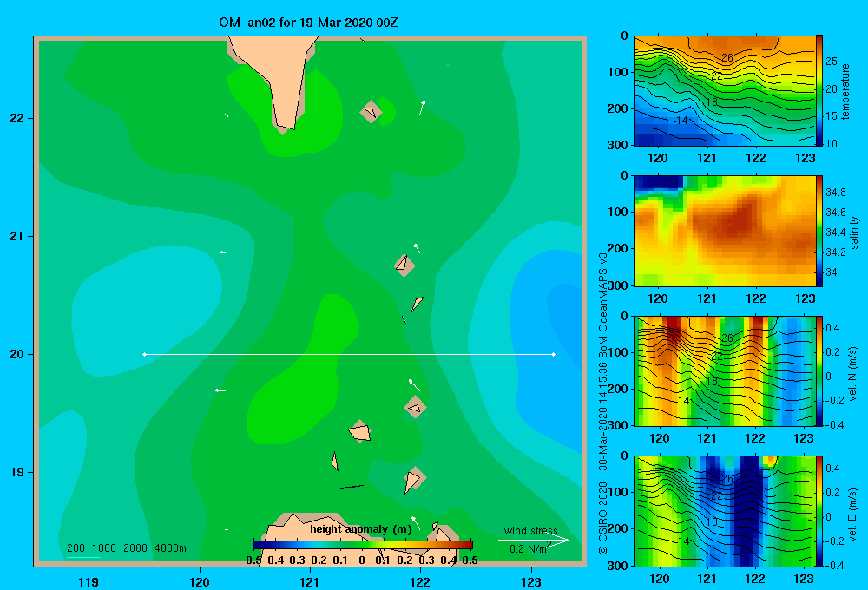The width and height of the screenshot is (868, 590).
Task: Click the 'wind stress' label
Action: tap(530, 530)
